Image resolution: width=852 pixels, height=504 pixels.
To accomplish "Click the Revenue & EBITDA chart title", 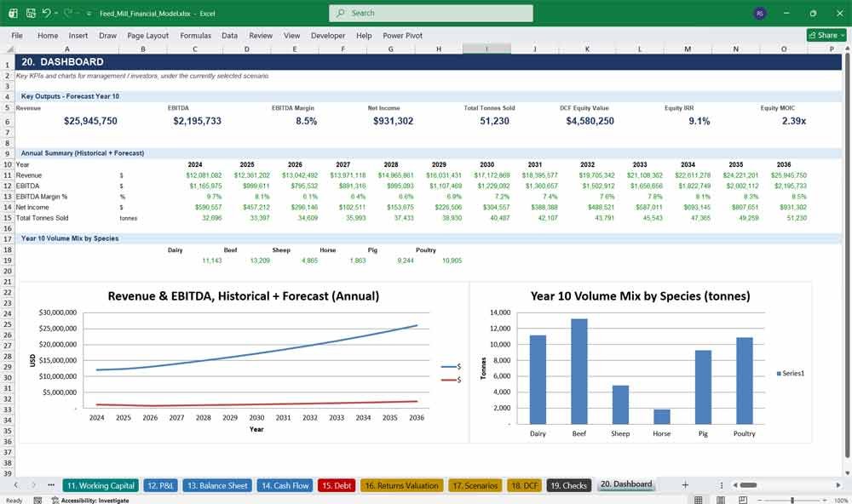I will (244, 296).
